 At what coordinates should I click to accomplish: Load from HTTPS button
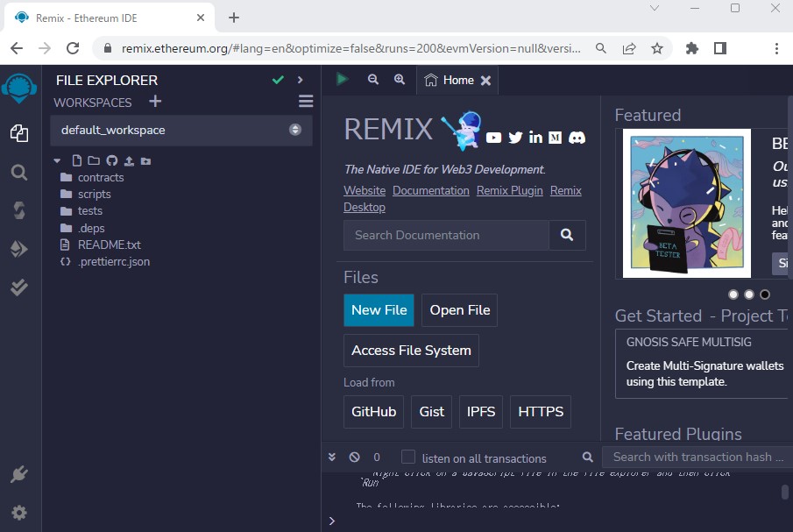pos(541,412)
